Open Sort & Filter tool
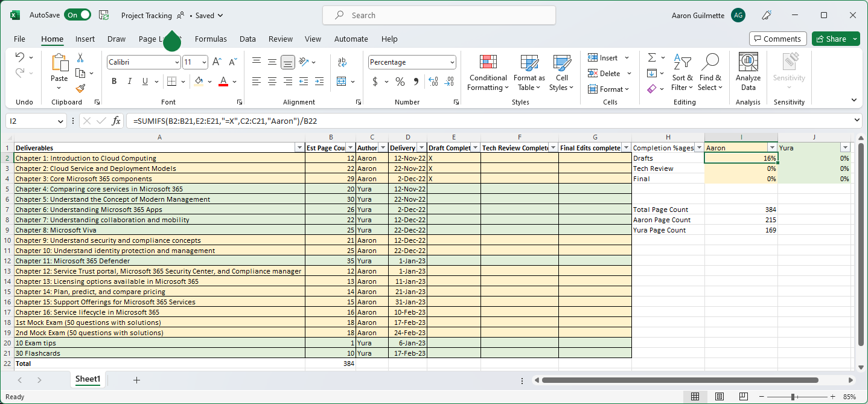Screen dimensions: 868x404 (x=682, y=72)
